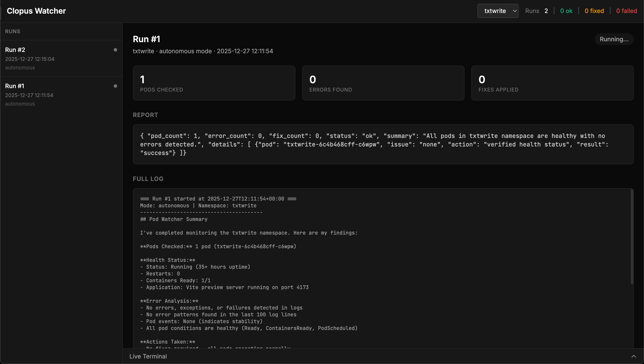Click the Pods Checked stat card
The height and width of the screenshot is (364, 644).
point(214,83)
